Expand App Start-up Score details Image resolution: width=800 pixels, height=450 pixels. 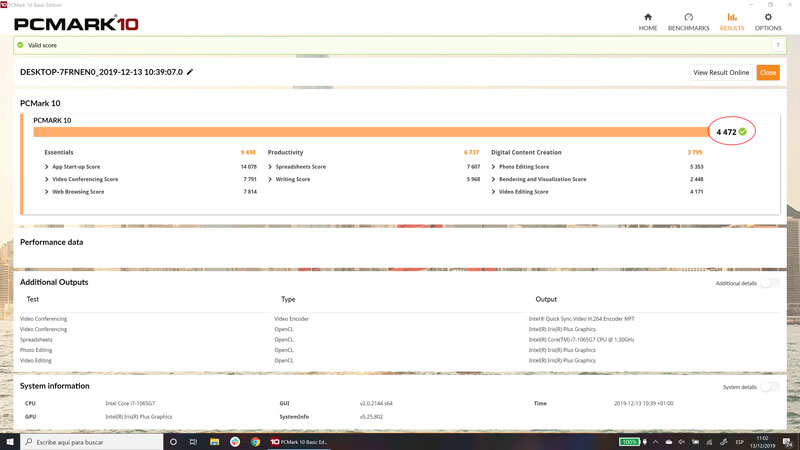pyautogui.click(x=47, y=166)
